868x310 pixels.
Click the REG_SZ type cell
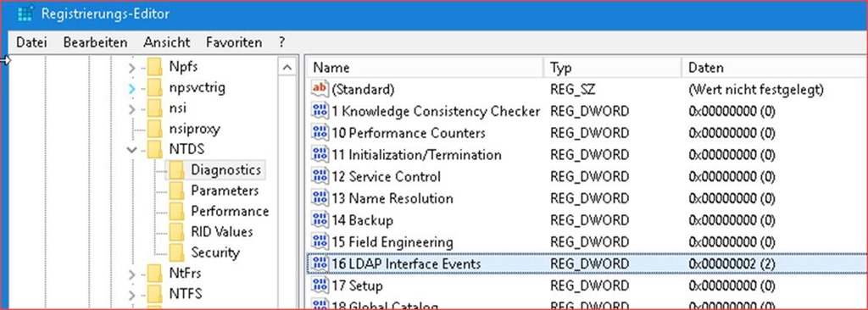coord(572,89)
